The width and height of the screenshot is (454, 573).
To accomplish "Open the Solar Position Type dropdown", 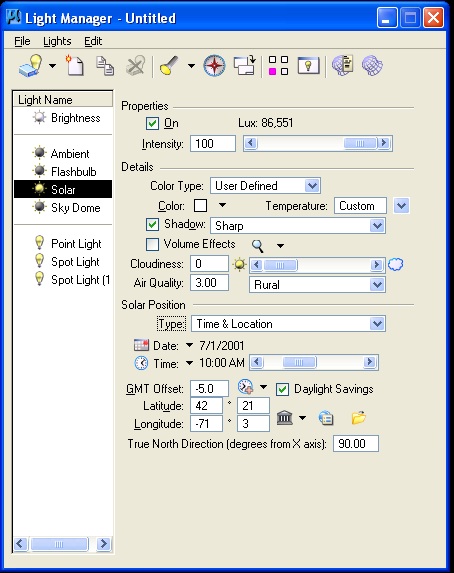I will tap(288, 324).
